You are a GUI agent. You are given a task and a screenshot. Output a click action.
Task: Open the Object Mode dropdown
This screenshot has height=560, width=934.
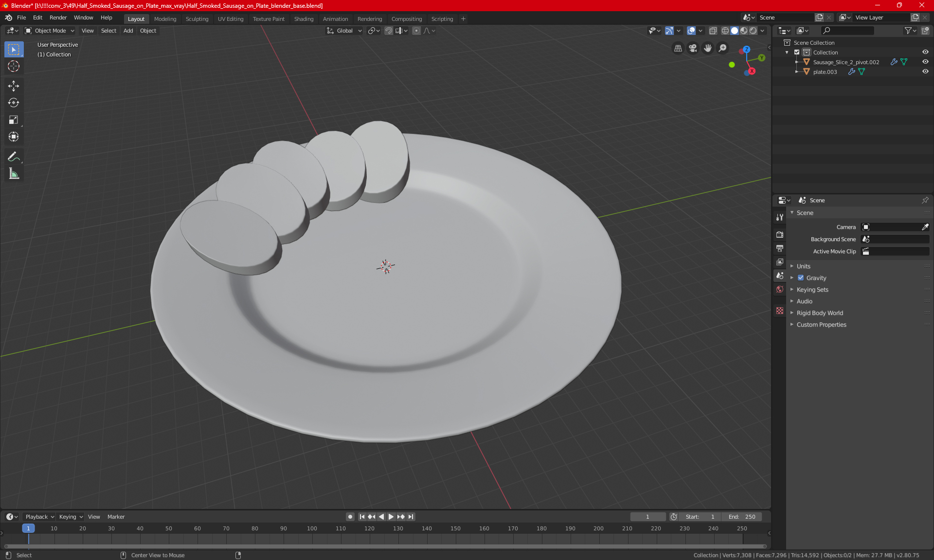pos(50,31)
